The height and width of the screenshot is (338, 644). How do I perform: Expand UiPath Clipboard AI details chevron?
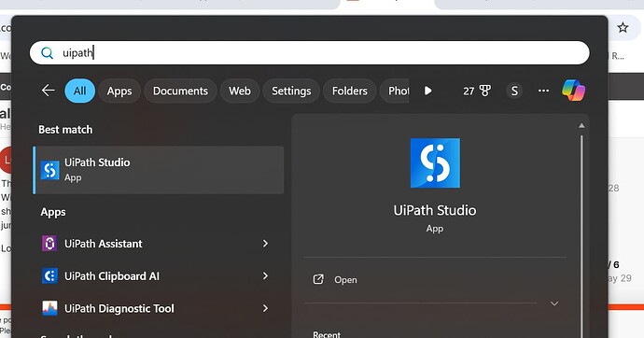pyautogui.click(x=265, y=276)
